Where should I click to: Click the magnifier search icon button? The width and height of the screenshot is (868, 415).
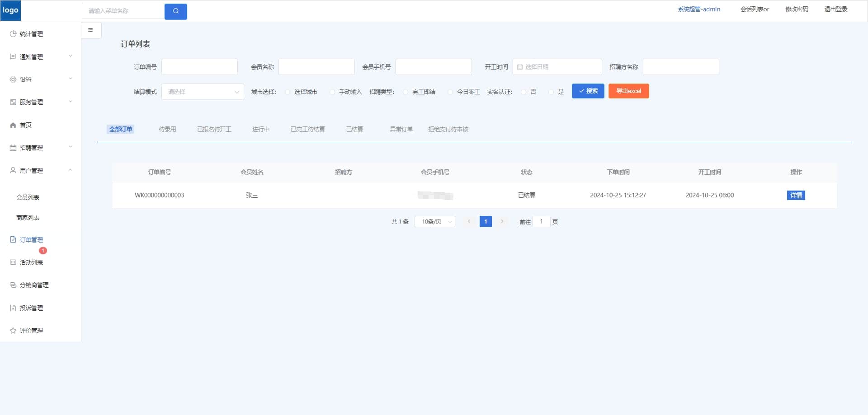[x=176, y=11]
